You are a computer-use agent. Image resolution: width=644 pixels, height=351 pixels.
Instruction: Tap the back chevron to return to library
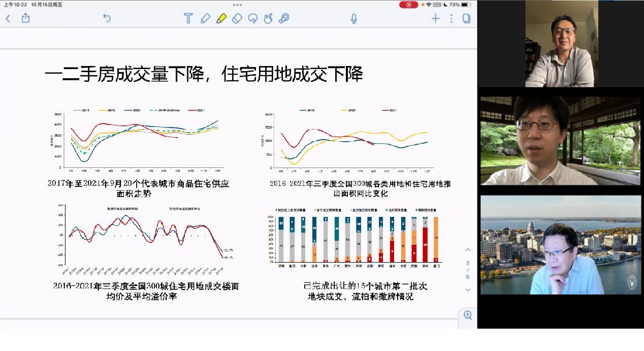8,17
